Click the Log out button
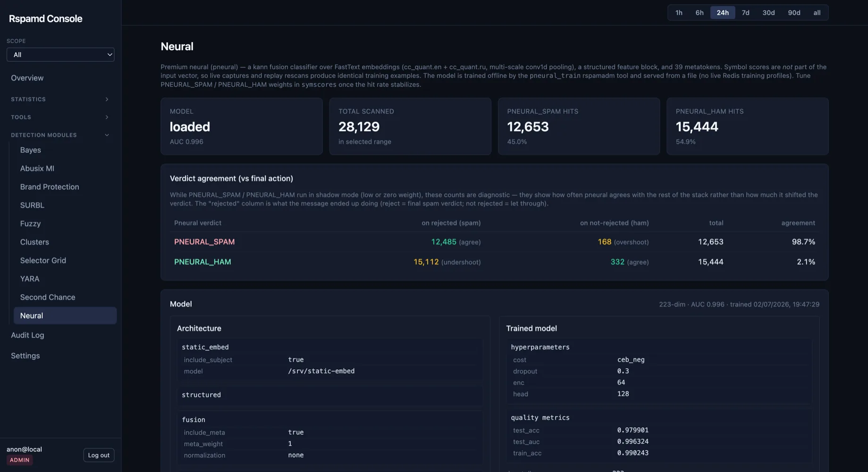The height and width of the screenshot is (472, 868). click(99, 455)
